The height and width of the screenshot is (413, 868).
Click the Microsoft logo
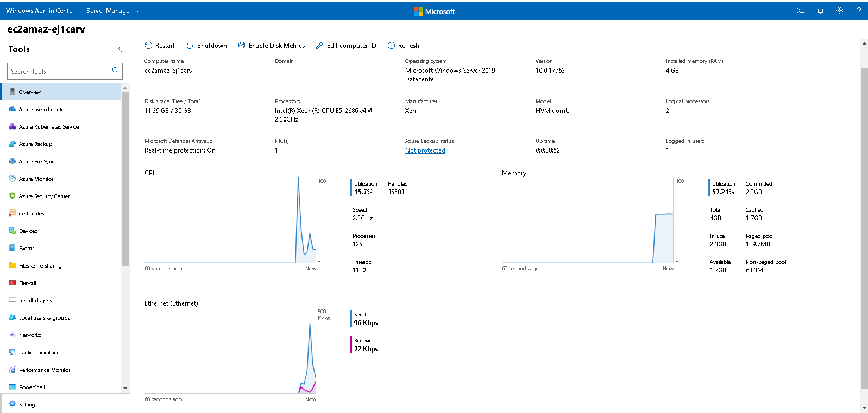435,11
